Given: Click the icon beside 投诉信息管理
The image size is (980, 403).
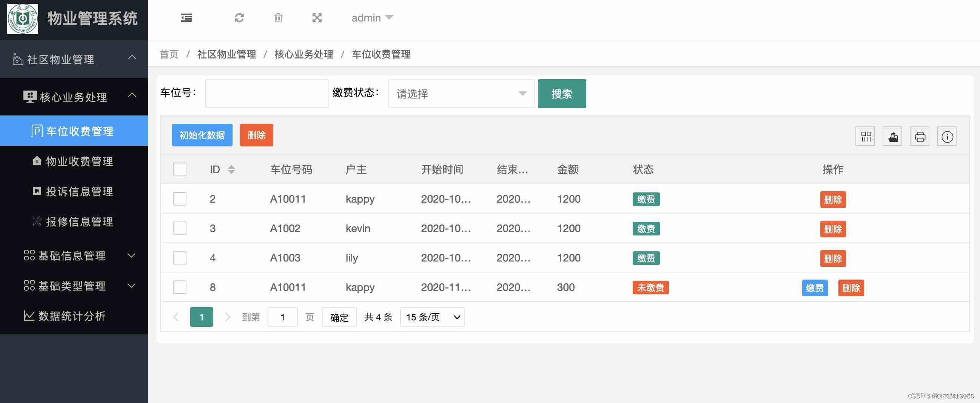Looking at the screenshot, I should point(37,191).
